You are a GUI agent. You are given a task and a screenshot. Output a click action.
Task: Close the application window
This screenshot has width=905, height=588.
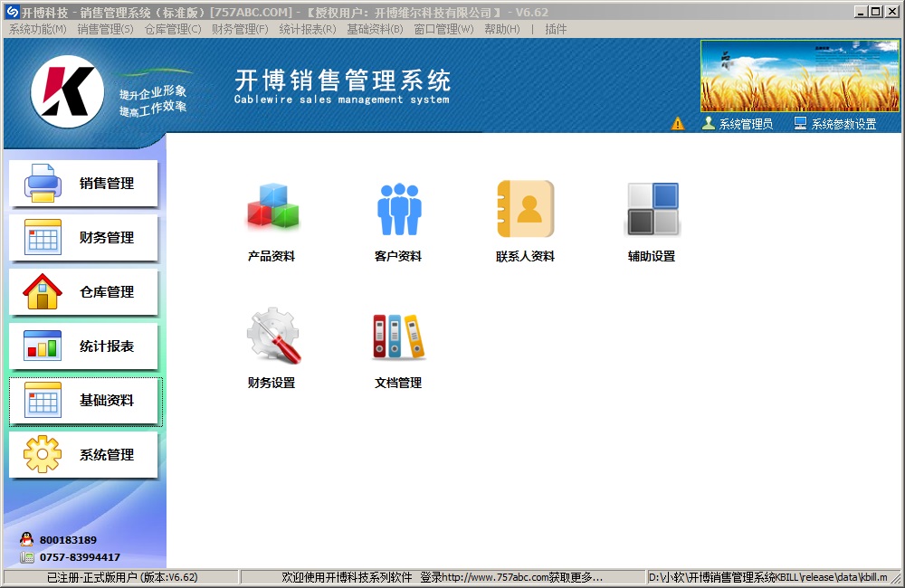(x=891, y=12)
